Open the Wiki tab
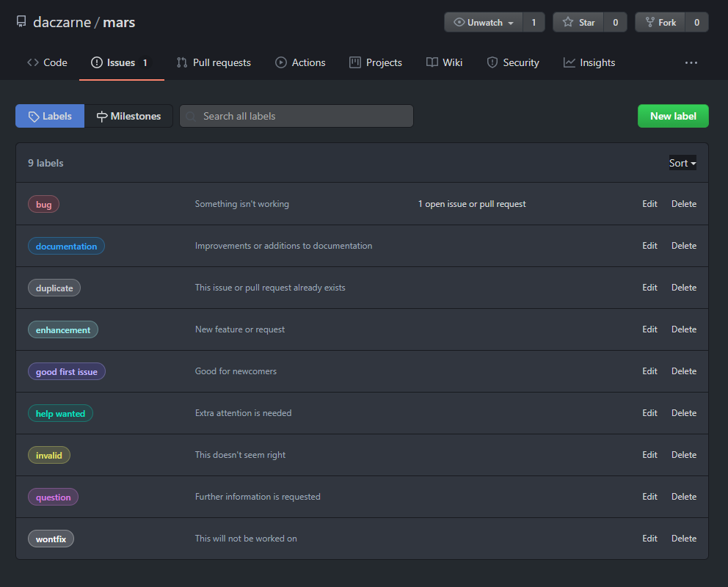 click(444, 62)
